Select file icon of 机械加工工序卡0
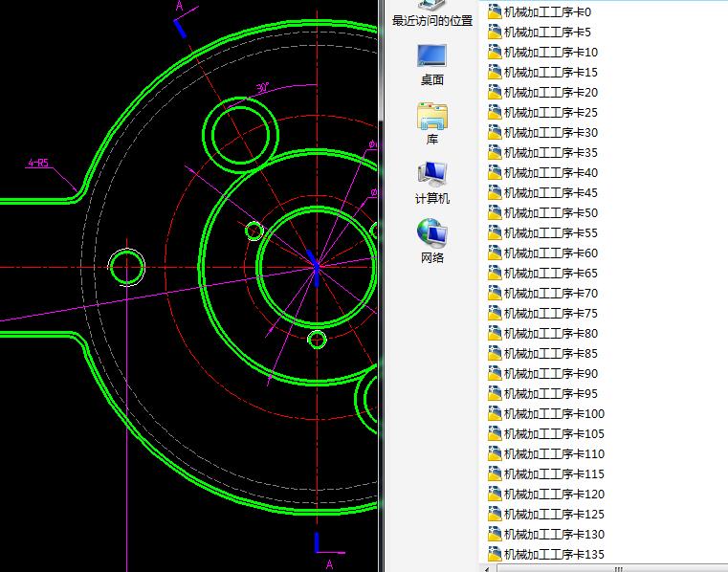 coord(495,12)
